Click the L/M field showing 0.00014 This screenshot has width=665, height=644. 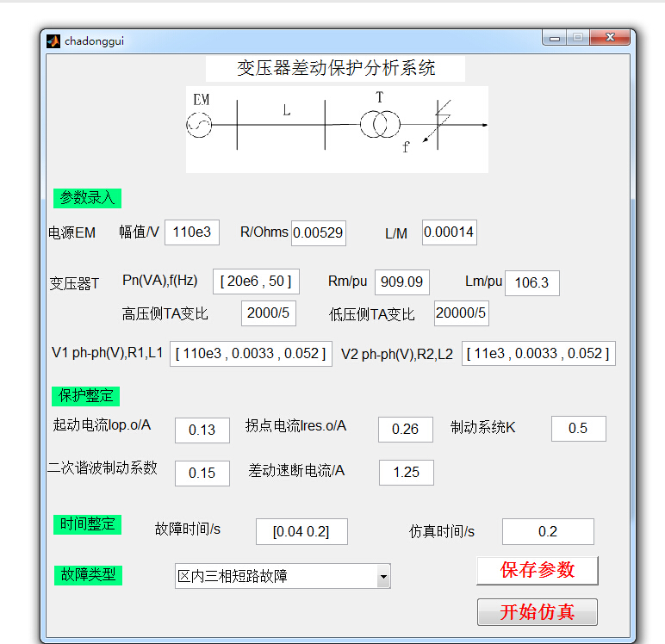450,232
